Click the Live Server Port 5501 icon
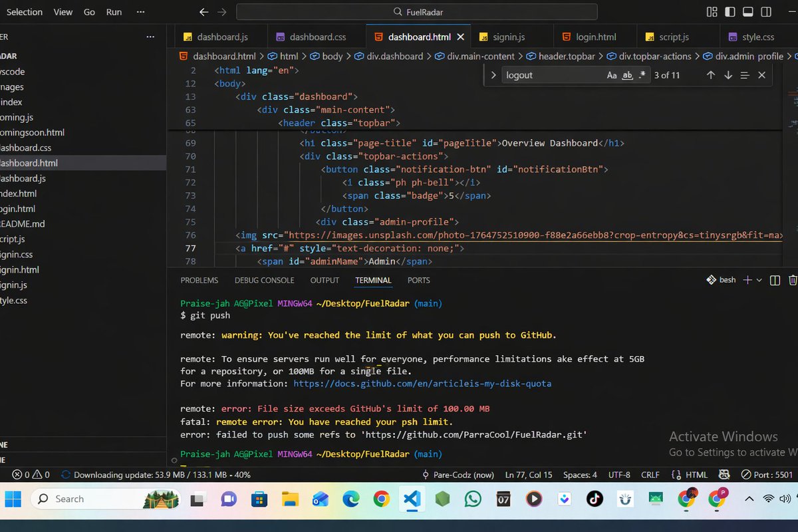The height and width of the screenshot is (532, 798). coord(765,474)
